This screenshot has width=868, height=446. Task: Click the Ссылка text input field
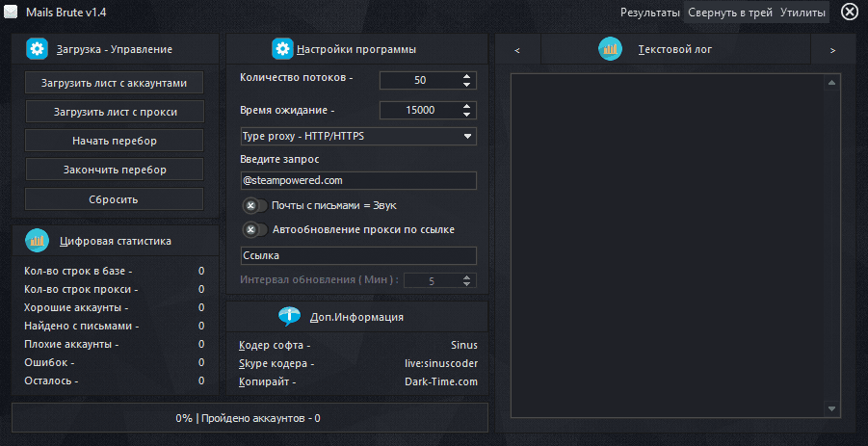tap(357, 255)
